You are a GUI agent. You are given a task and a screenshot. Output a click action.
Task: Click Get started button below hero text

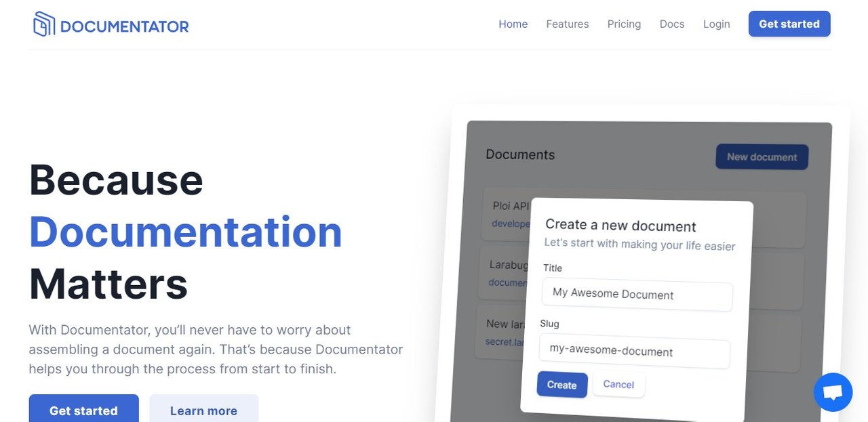pyautogui.click(x=83, y=410)
